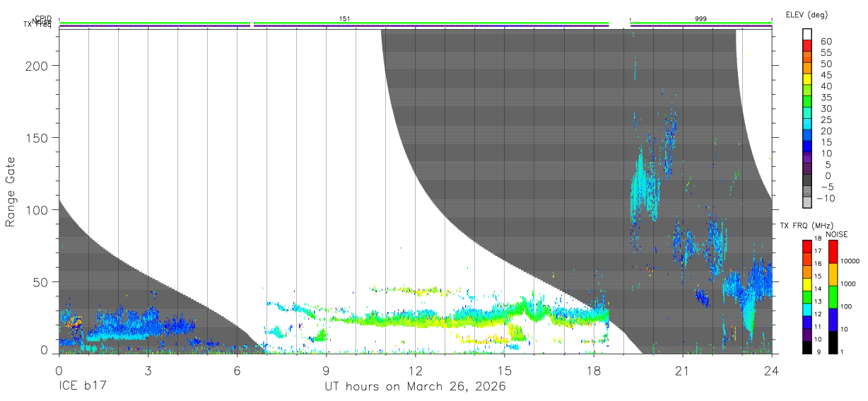Click the cyan echo cluster near range gate 110
Screen dimensions: 868x401
644,187
